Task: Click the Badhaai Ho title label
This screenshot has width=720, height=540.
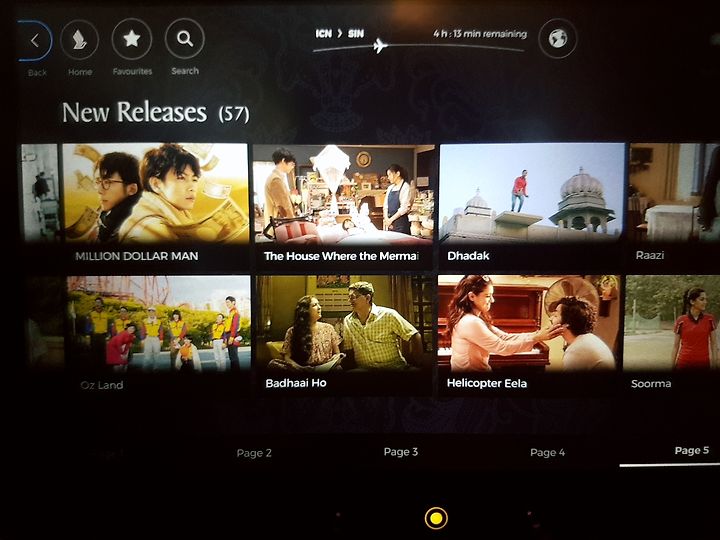Action: coord(296,383)
